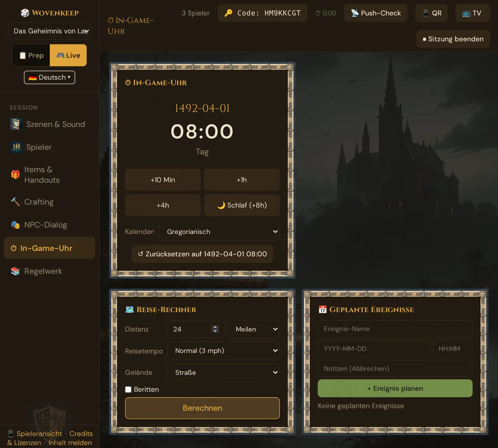Click the Ereignis-Name input field
Image resolution: width=498 pixels, height=448 pixels.
point(395,329)
